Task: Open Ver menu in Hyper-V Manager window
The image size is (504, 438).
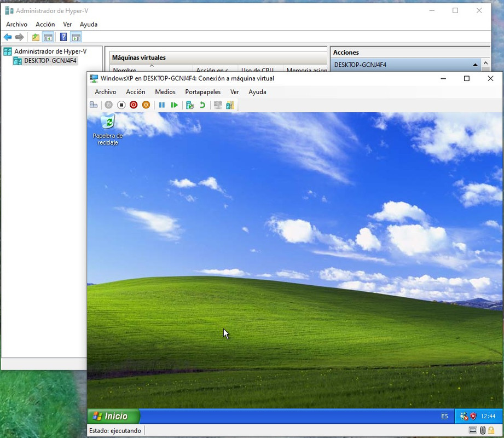Action: (x=67, y=25)
